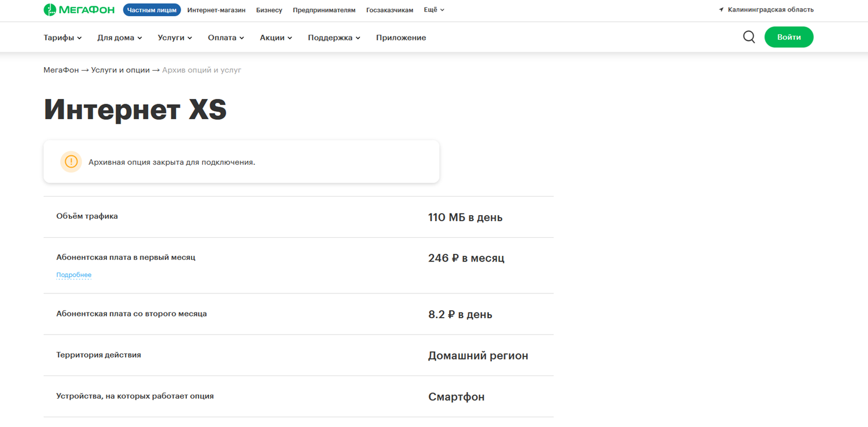Open the search magnifier icon
The width and height of the screenshot is (868, 427).
[x=749, y=37]
